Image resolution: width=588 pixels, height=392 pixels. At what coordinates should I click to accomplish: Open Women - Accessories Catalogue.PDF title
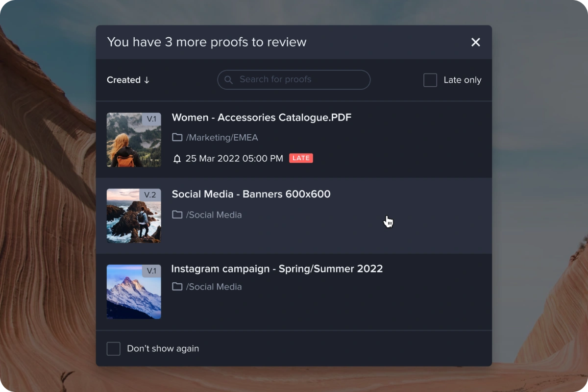tap(261, 118)
